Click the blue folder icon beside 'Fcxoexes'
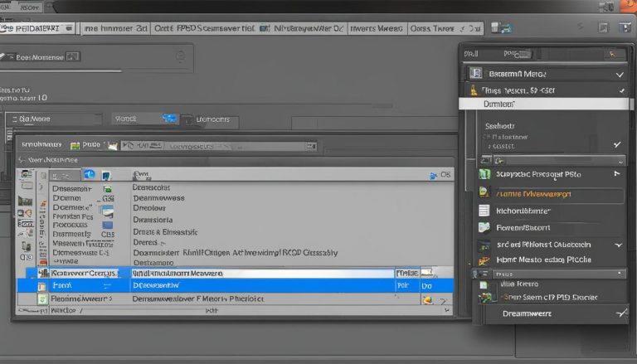This screenshot has height=364, width=637. (x=108, y=225)
